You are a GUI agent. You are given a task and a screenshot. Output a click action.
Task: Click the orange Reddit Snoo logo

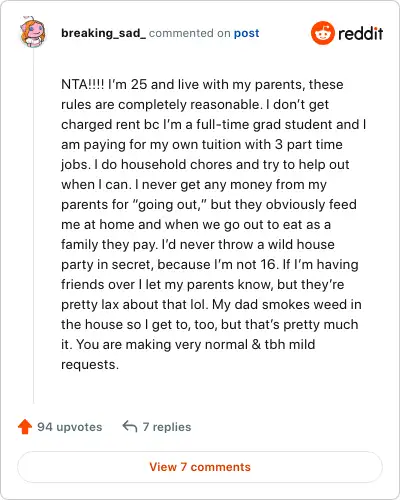322,33
